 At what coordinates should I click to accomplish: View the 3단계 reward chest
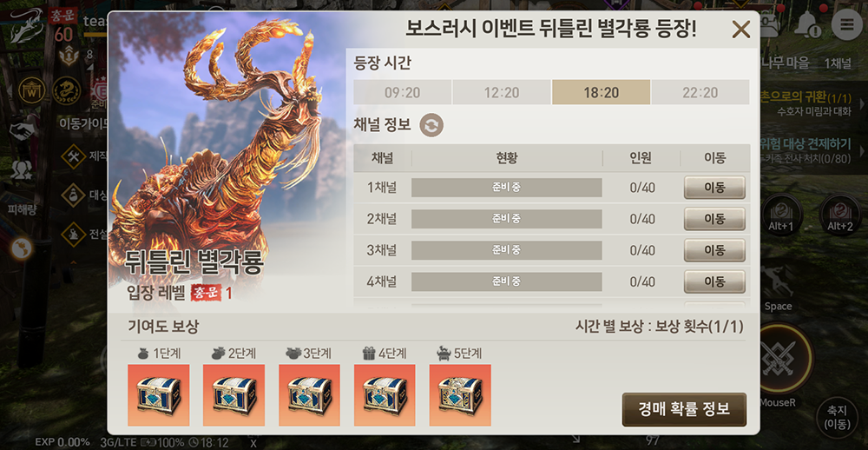click(x=310, y=395)
